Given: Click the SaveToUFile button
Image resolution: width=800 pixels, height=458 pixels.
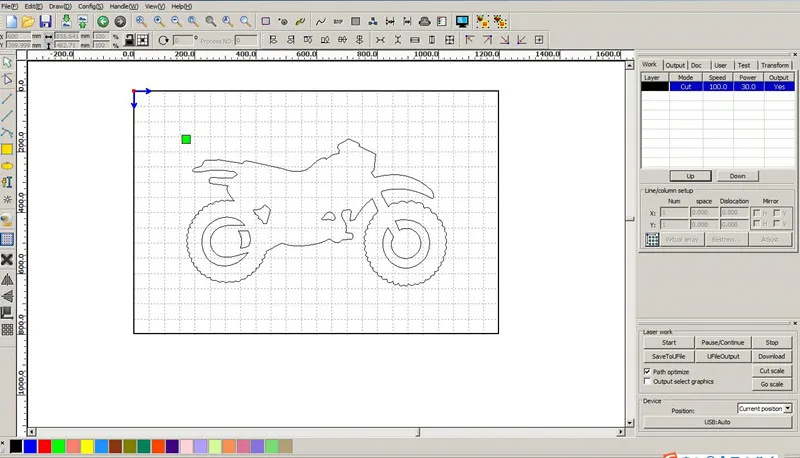Looking at the screenshot, I should pyautogui.click(x=669, y=356).
